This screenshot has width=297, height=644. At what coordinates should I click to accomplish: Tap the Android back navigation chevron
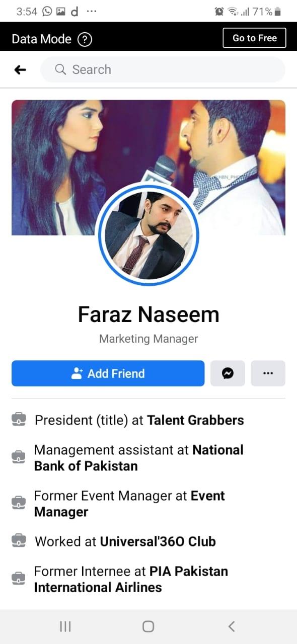point(232,626)
